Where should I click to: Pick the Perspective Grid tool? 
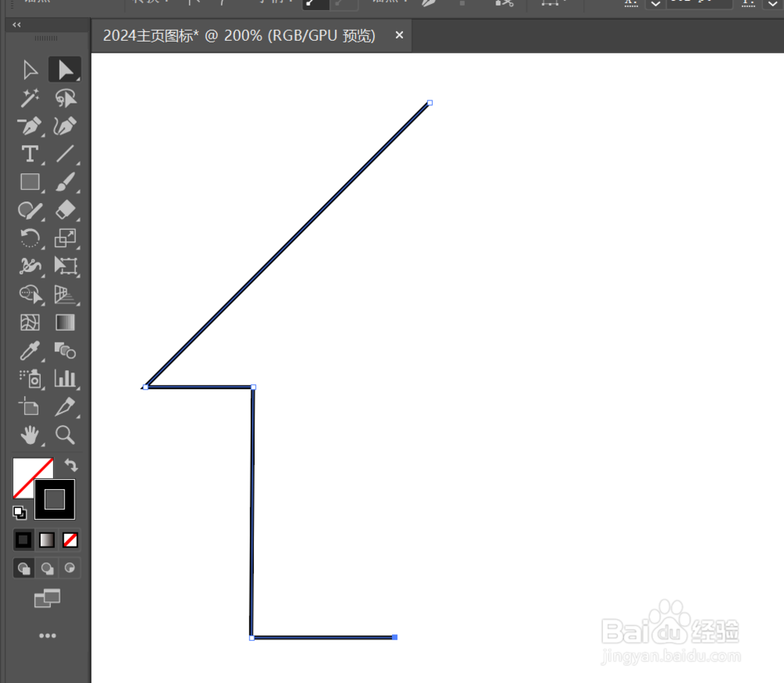pos(65,295)
